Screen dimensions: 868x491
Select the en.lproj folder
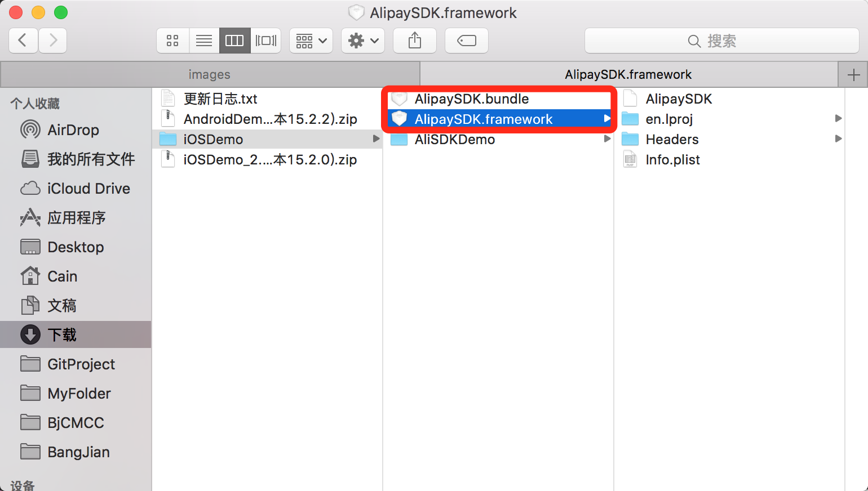point(730,119)
